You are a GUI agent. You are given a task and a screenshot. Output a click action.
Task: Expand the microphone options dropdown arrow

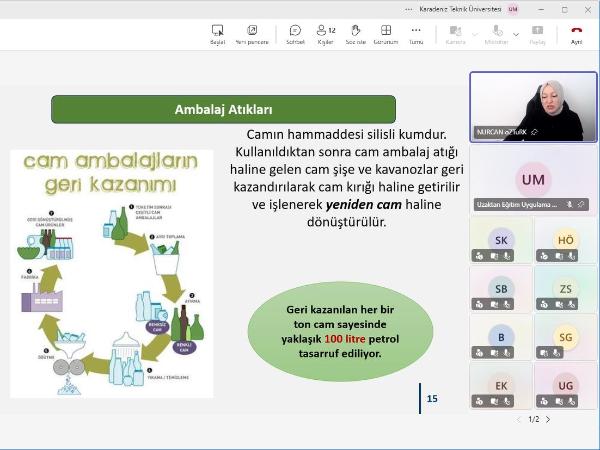516,34
